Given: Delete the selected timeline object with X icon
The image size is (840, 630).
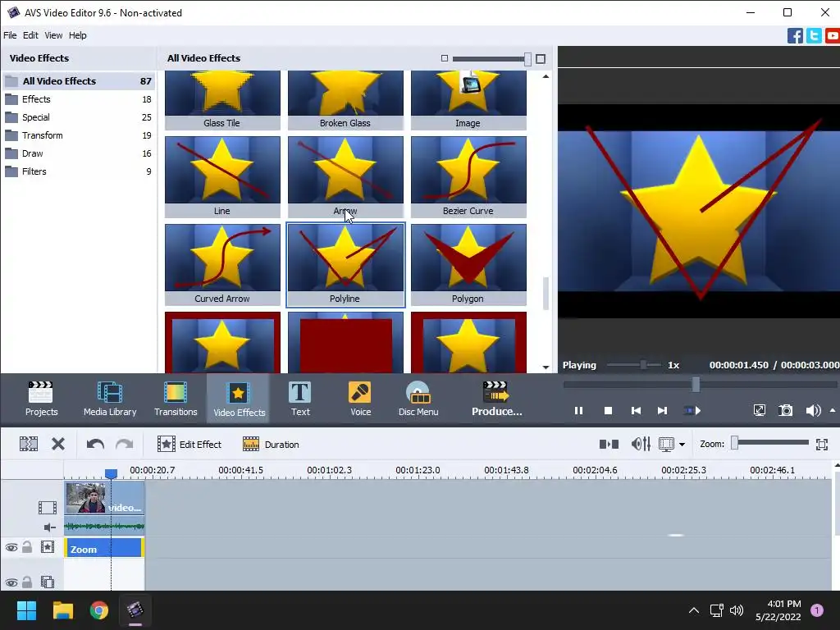Looking at the screenshot, I should [58, 444].
